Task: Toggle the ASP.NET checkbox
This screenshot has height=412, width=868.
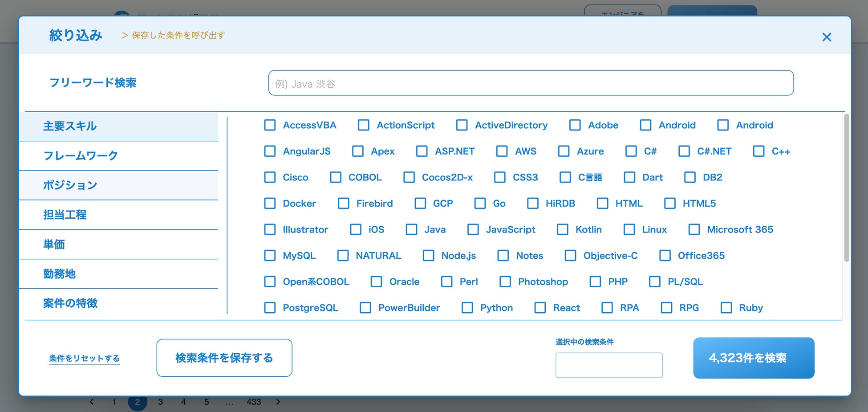Action: click(422, 151)
